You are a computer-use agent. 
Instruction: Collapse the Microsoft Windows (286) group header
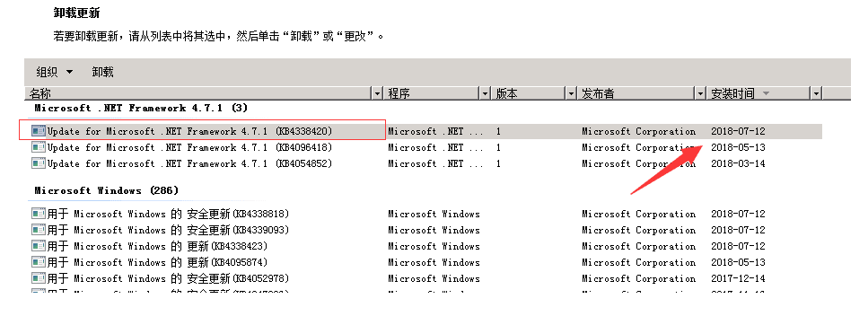107,190
